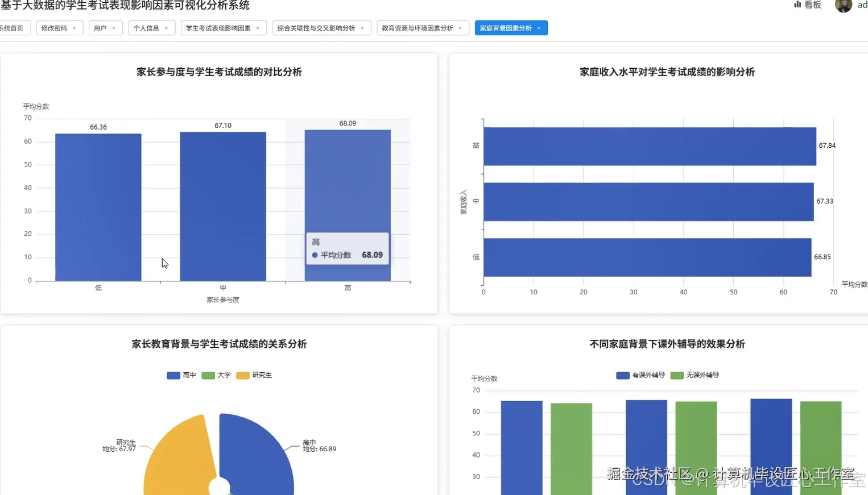Click the yellow 研究生 color swatch

click(x=242, y=375)
